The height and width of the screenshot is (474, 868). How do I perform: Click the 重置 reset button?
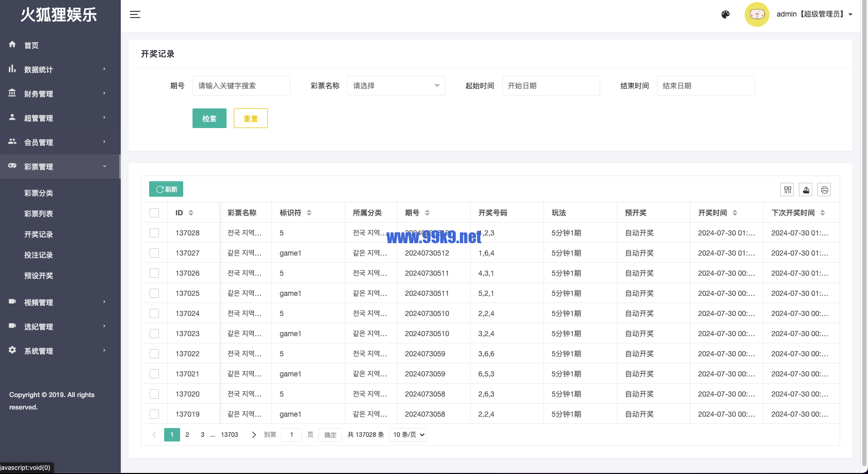251,118
